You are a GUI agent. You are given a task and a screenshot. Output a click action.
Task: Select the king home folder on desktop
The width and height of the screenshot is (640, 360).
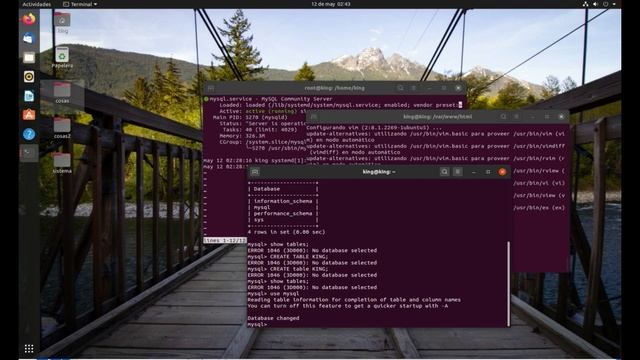point(62,22)
